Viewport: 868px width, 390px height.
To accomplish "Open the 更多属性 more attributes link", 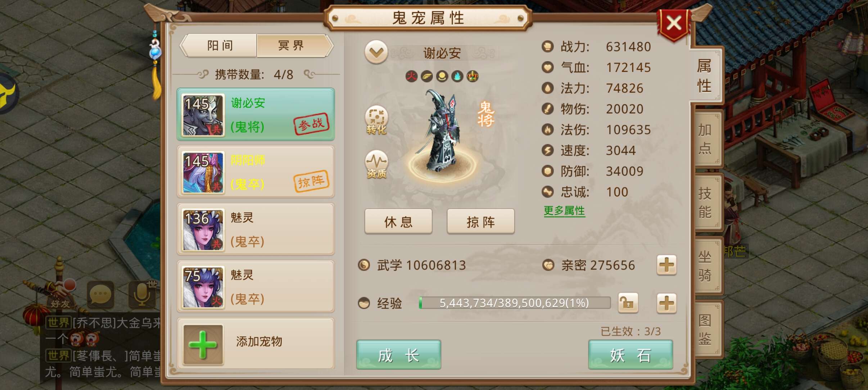I will tap(564, 211).
